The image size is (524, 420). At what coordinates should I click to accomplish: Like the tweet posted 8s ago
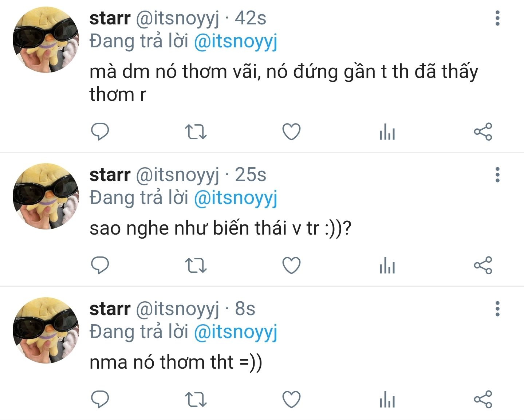(292, 400)
